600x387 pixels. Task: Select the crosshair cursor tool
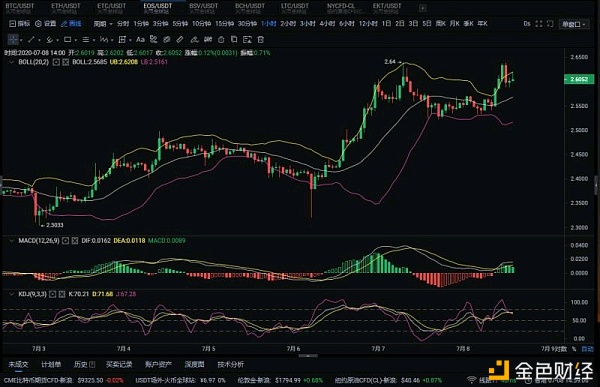pos(13,39)
